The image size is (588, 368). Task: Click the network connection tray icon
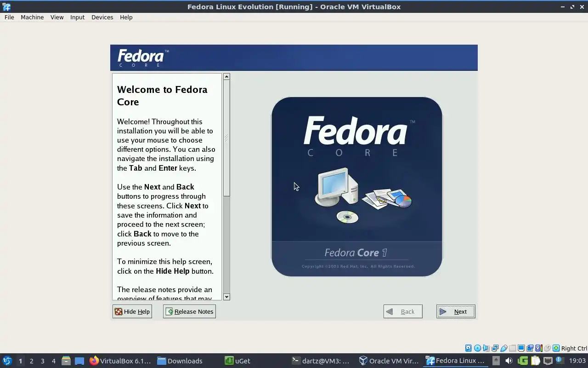click(x=548, y=361)
